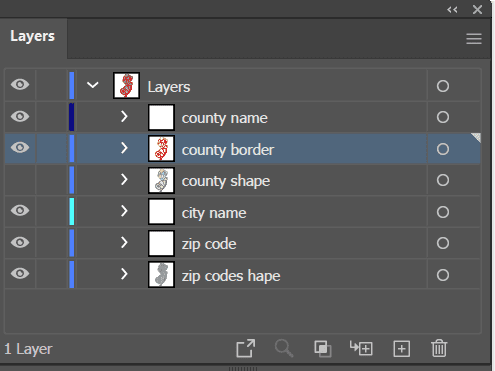Hide the zip code layer
495x371 pixels.
[20, 242]
